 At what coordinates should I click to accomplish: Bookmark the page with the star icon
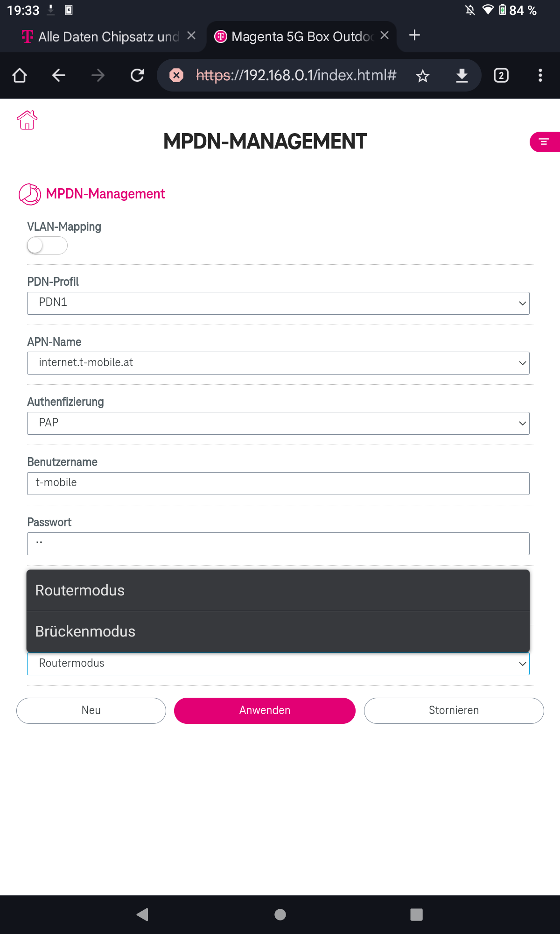[x=423, y=76]
